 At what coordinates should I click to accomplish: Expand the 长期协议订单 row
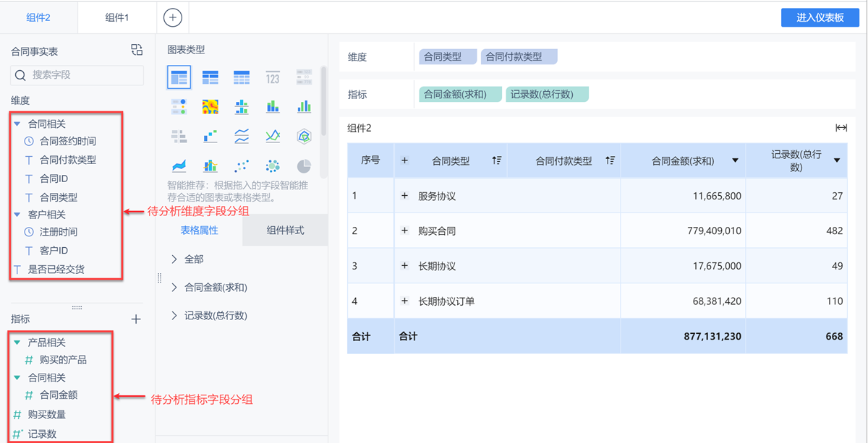pyautogui.click(x=405, y=301)
